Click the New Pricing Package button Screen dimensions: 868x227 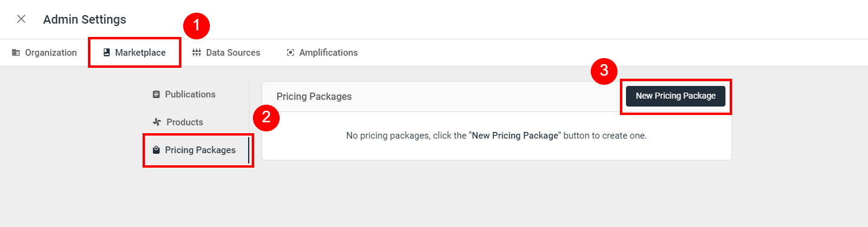[x=676, y=96]
